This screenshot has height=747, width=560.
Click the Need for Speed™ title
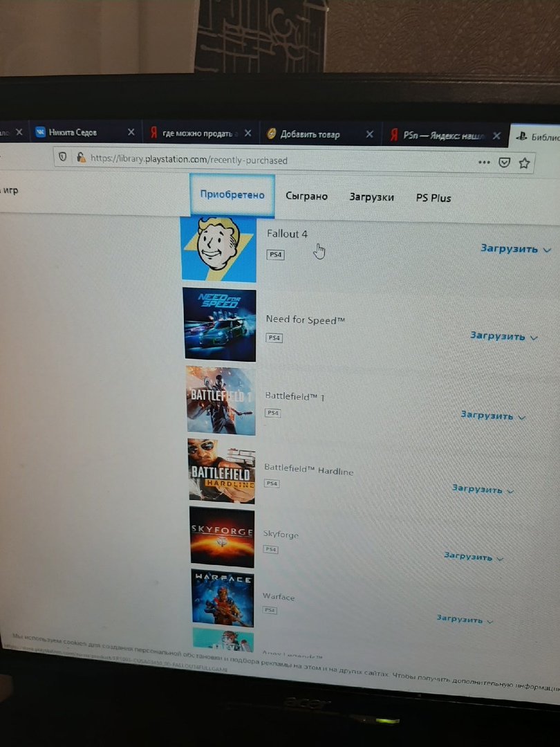click(306, 320)
